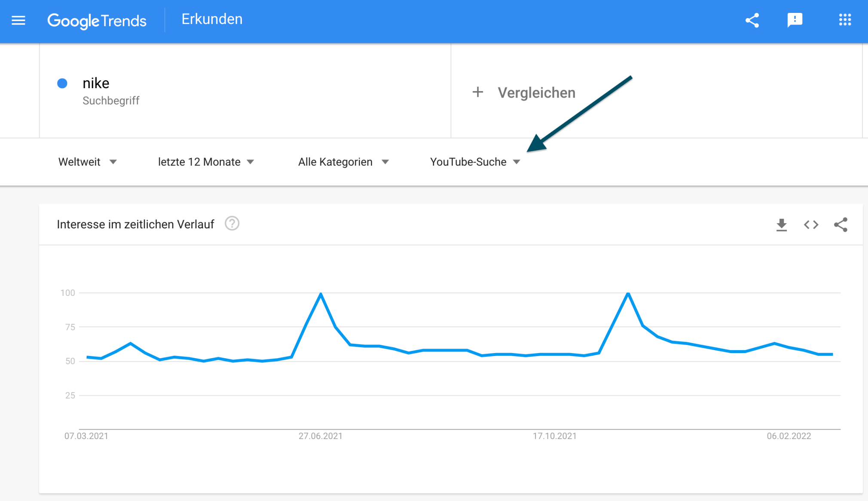Click the 06.02.2022 axis label
The width and height of the screenshot is (868, 501).
click(789, 436)
